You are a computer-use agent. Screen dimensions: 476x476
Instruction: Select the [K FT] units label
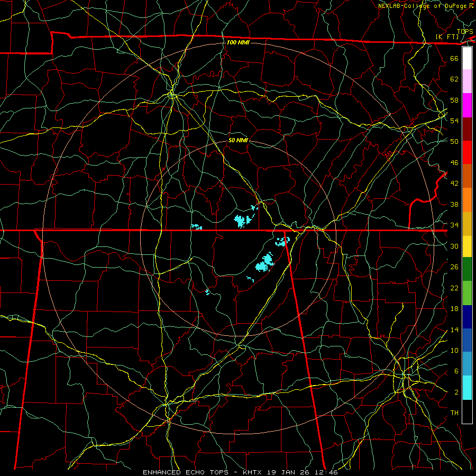click(x=447, y=37)
